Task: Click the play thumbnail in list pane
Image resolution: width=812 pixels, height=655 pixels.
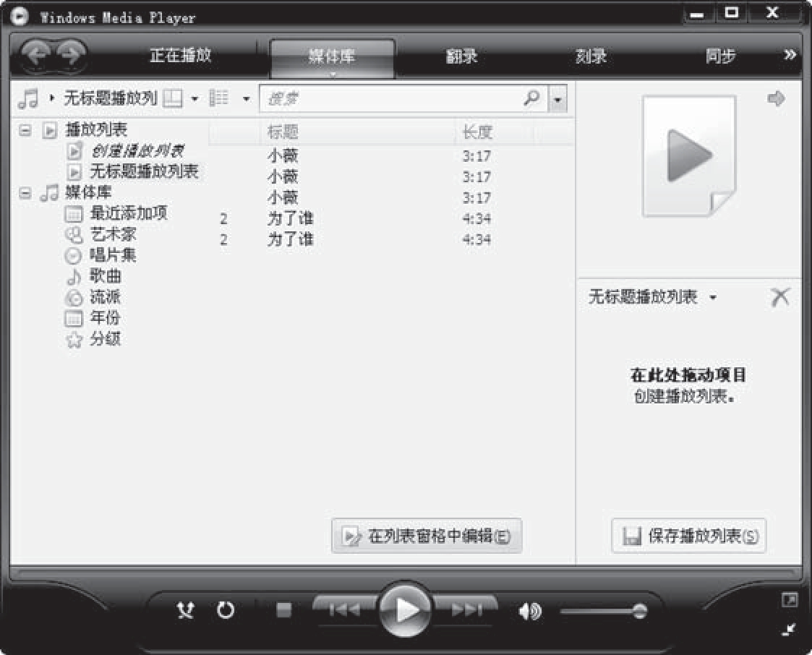Action: tap(689, 156)
